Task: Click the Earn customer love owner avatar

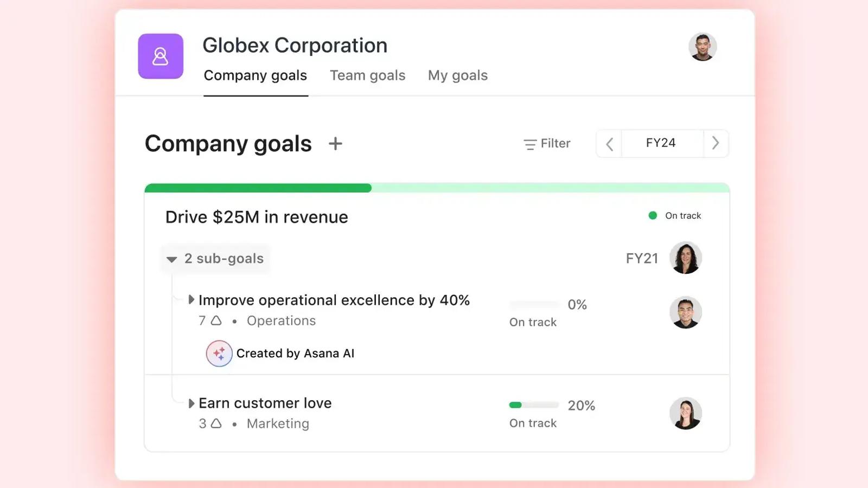Action: (x=686, y=413)
